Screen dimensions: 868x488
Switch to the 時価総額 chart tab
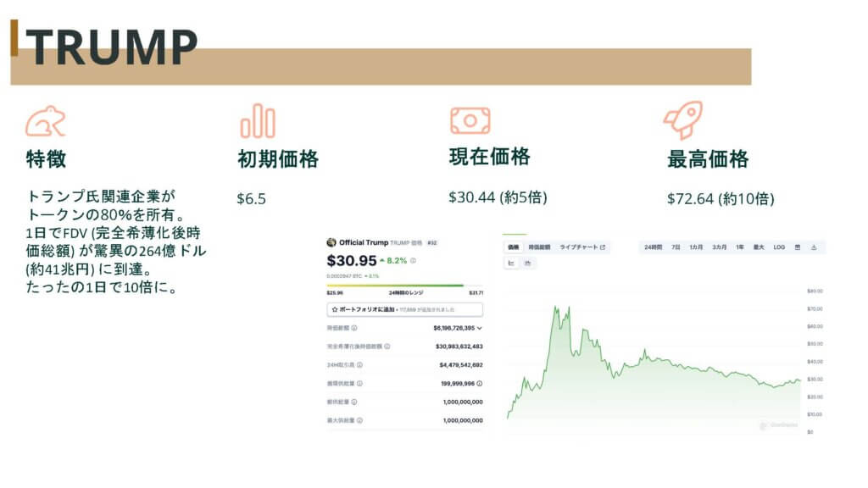tap(539, 247)
